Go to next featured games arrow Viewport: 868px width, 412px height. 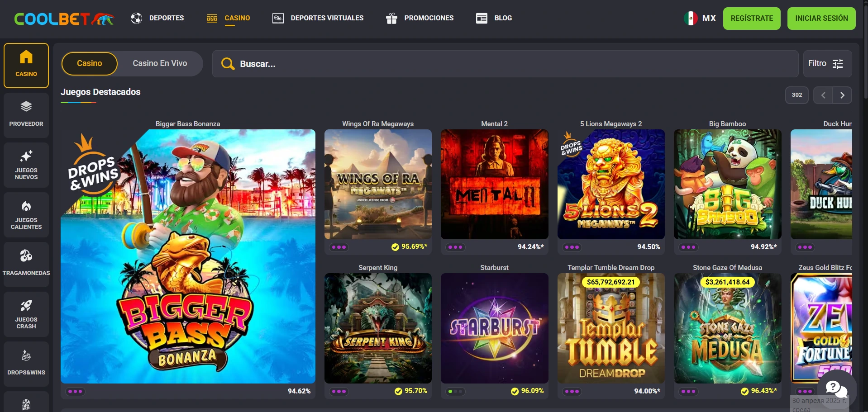(x=842, y=95)
